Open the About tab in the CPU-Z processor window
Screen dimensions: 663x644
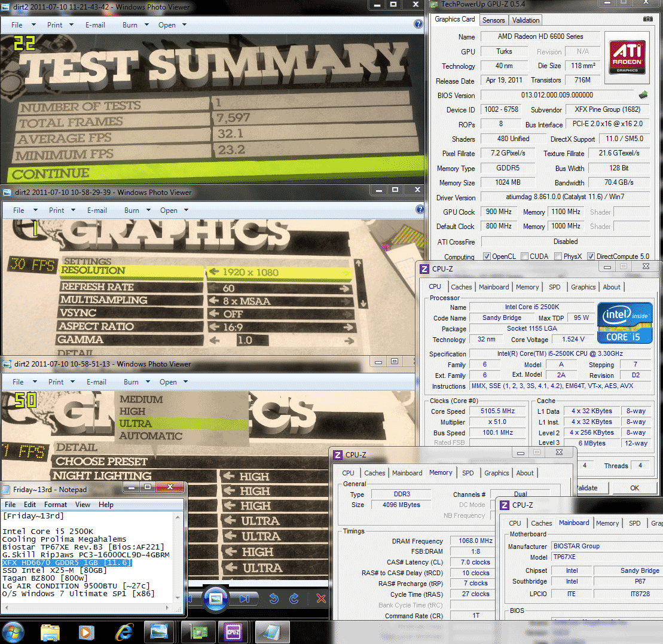[612, 286]
